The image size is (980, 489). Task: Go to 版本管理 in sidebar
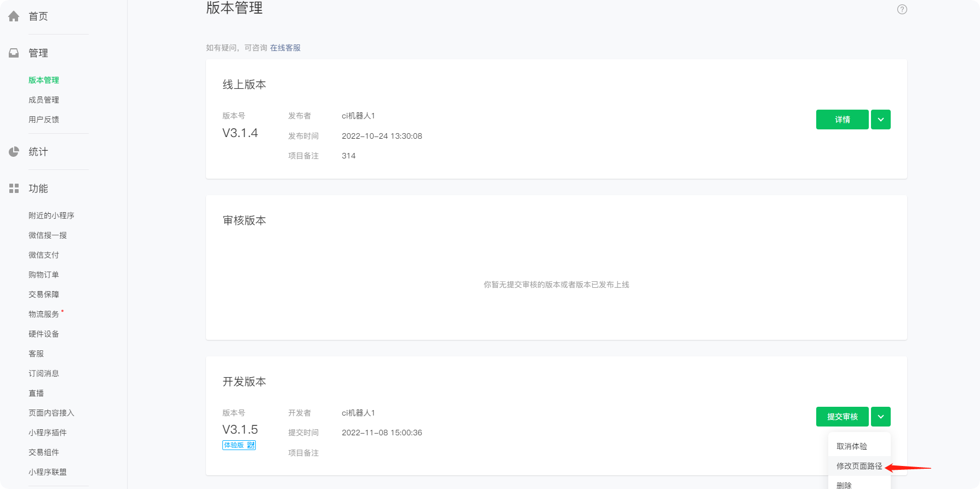pos(44,80)
